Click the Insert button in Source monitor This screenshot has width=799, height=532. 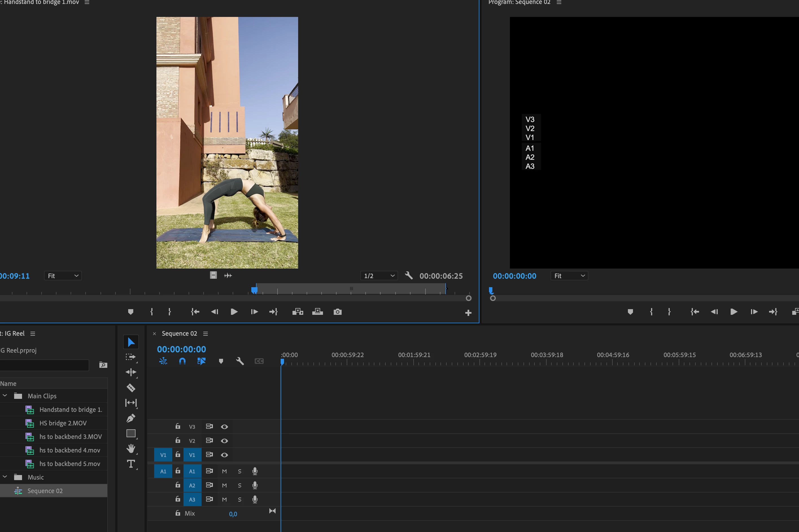(x=298, y=312)
